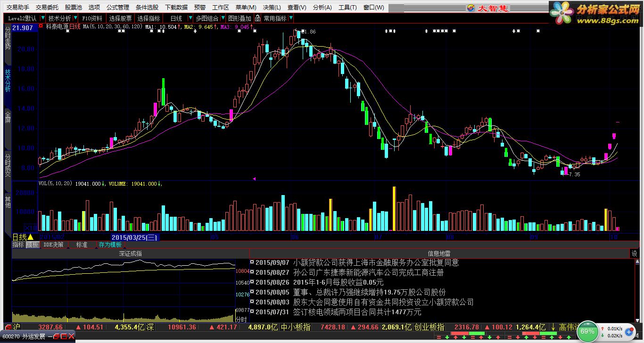Open the 窗口(W) menu
The height and width of the screenshot is (343, 644).
(x=373, y=8)
